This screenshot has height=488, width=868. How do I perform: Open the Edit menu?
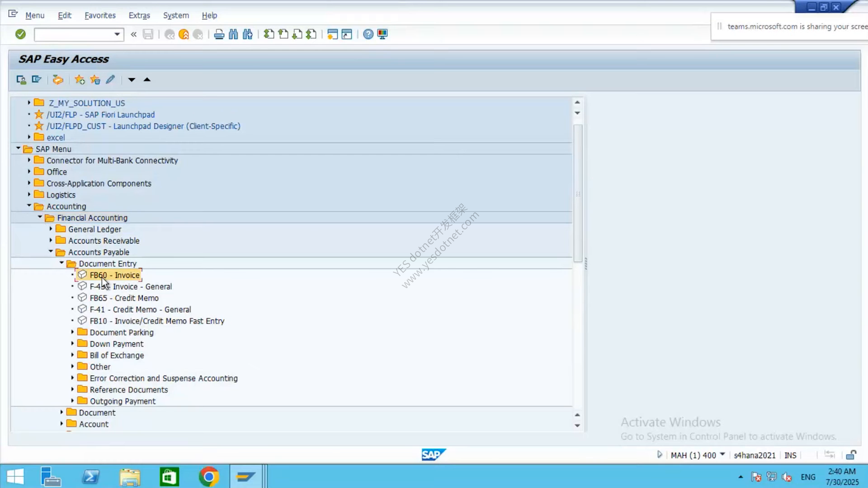(65, 15)
